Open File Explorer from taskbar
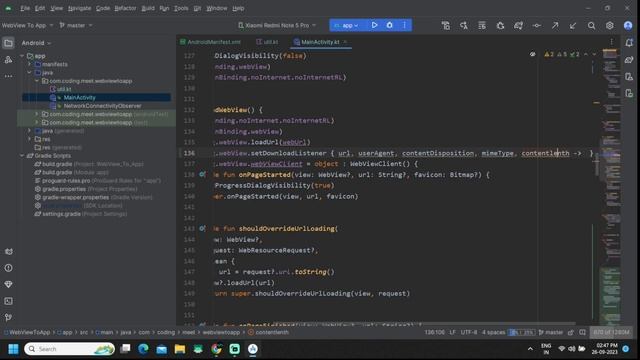Viewport: 640px width, 360px height. click(180, 349)
